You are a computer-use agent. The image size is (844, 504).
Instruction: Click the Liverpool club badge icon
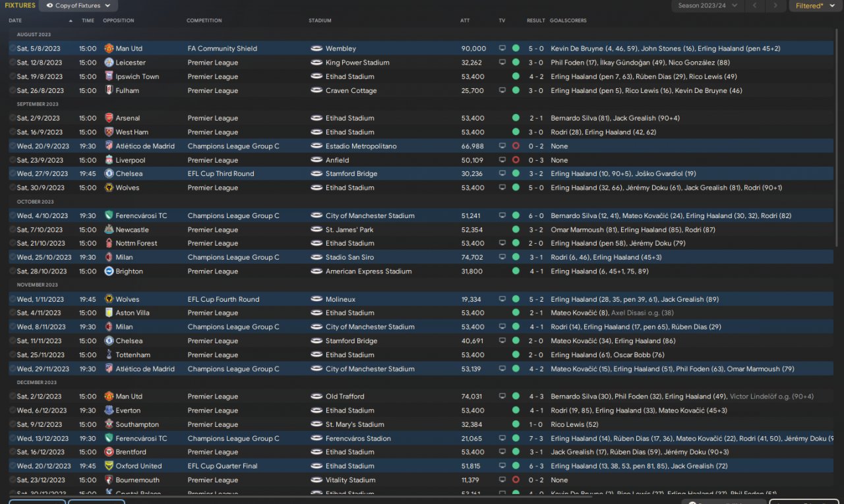(x=109, y=160)
